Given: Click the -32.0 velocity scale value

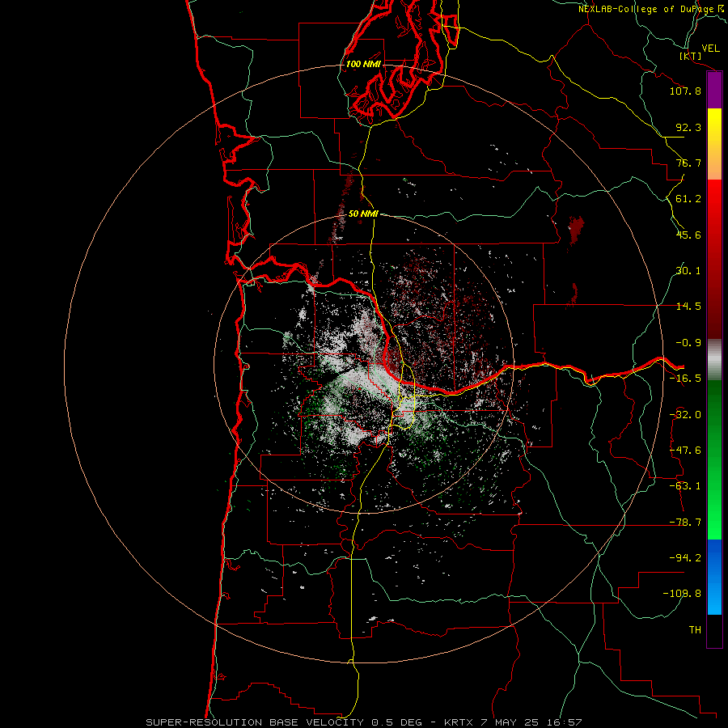Looking at the screenshot, I should click(685, 415).
